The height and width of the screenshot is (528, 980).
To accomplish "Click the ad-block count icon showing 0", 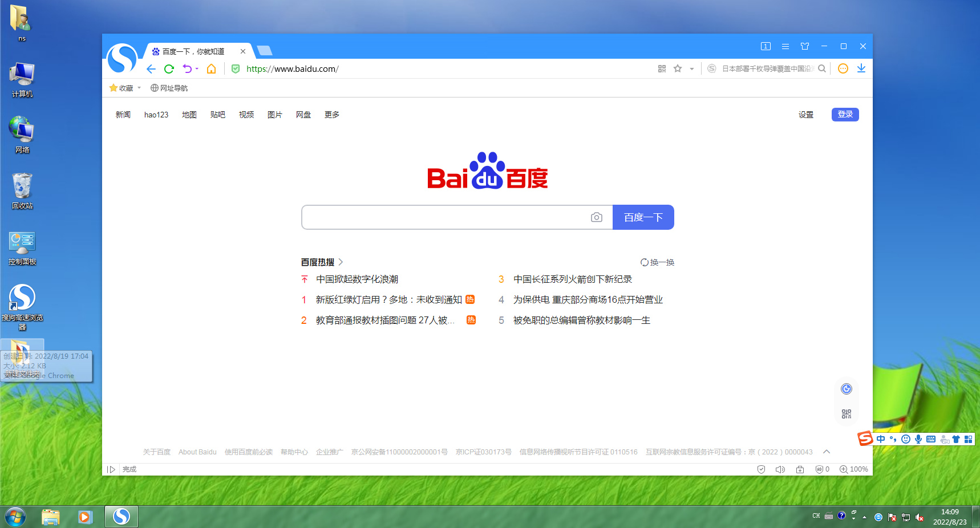I will pos(822,469).
